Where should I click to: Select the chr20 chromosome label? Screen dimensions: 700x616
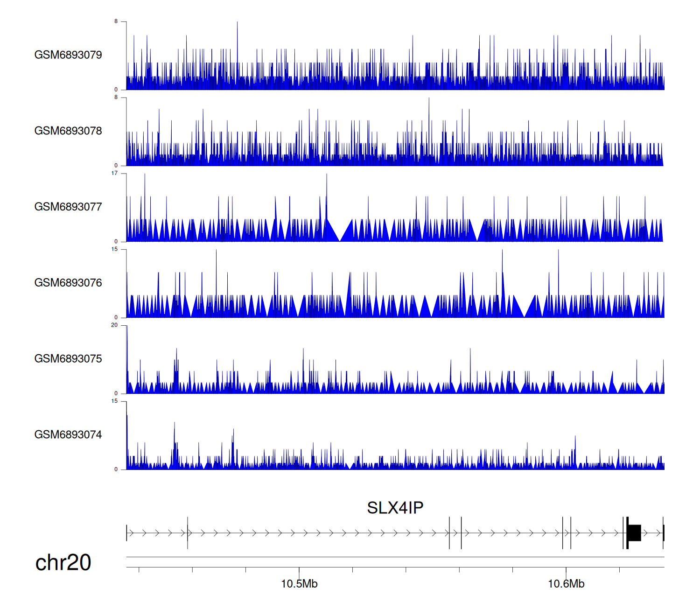click(63, 563)
